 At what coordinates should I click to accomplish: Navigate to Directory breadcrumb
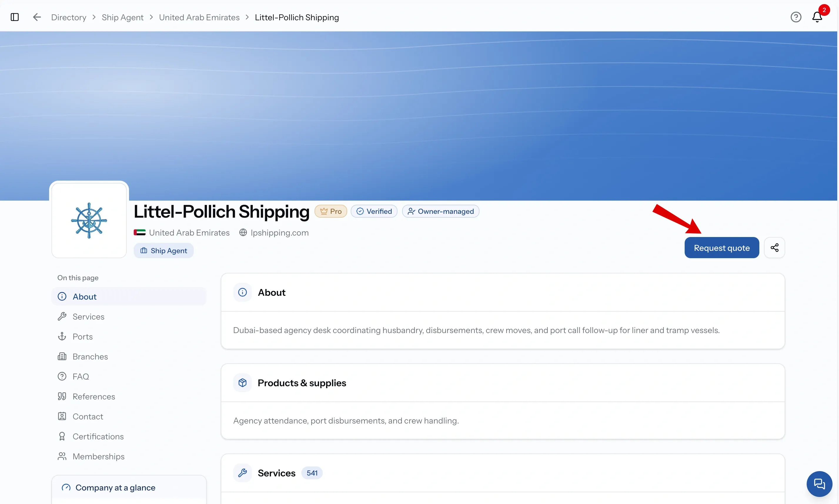pyautogui.click(x=69, y=17)
